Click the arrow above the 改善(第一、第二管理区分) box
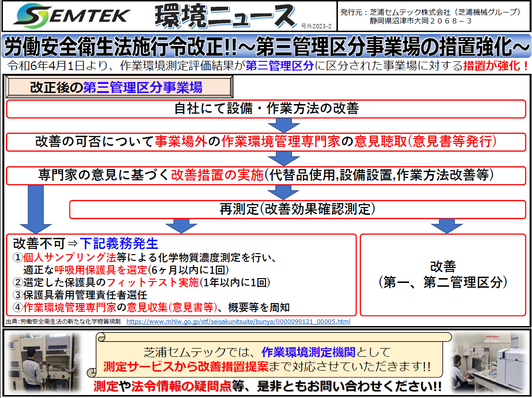 [x=443, y=225]
